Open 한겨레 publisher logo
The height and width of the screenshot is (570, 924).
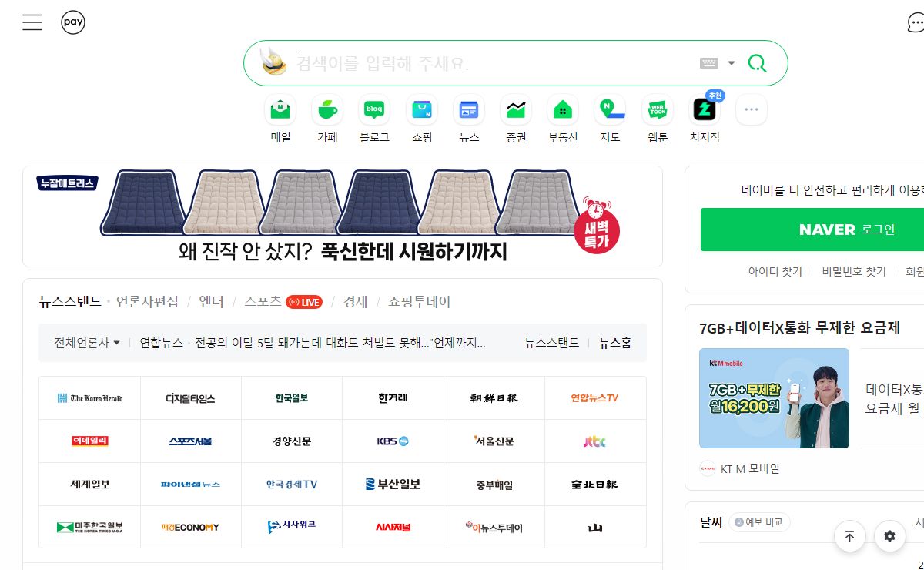coord(393,398)
